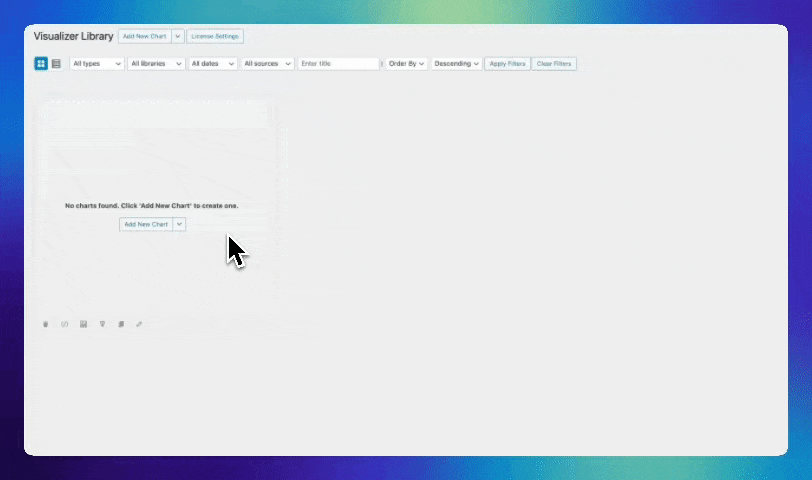
Task: Open the Order By dropdown
Action: [406, 63]
